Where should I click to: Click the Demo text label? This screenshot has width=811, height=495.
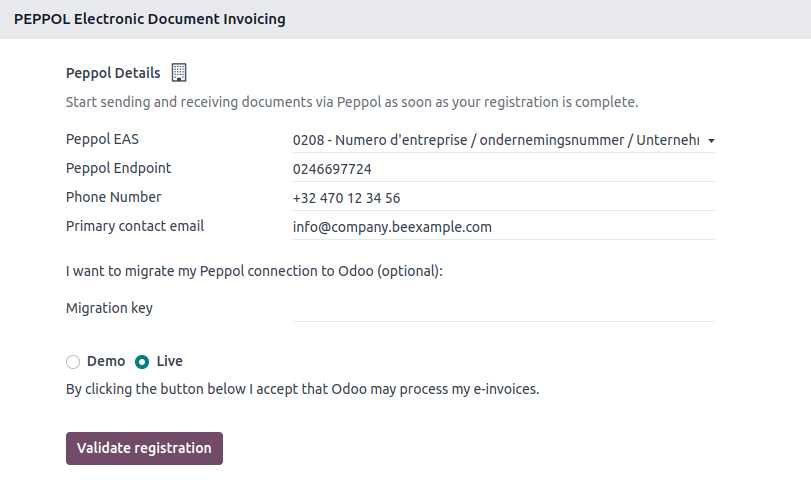106,361
